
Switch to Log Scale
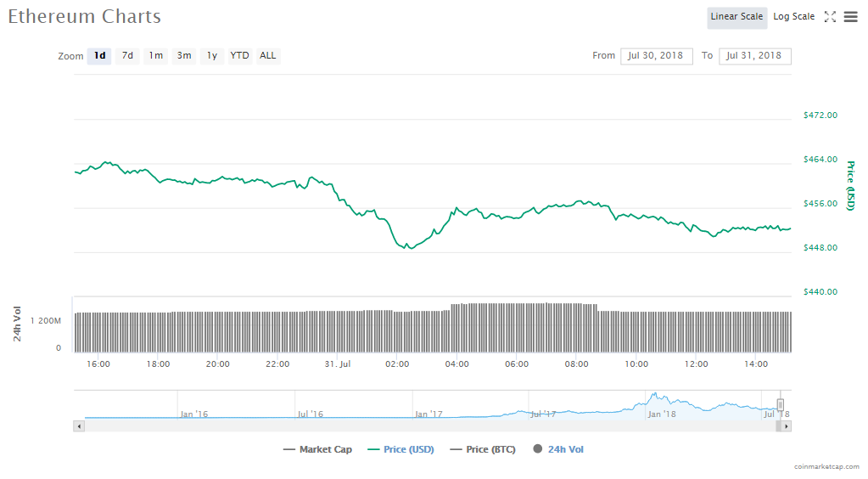(x=793, y=17)
